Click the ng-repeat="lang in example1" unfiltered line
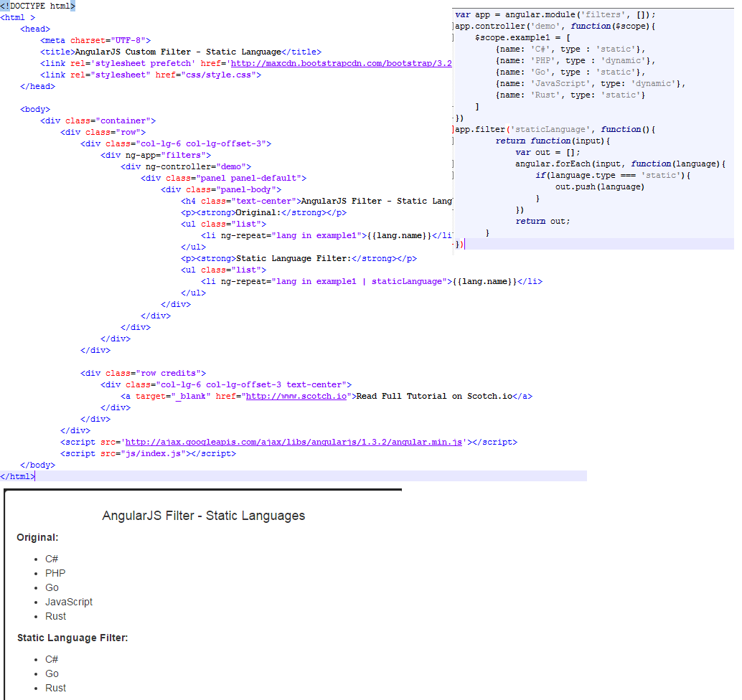 pyautogui.click(x=327, y=235)
